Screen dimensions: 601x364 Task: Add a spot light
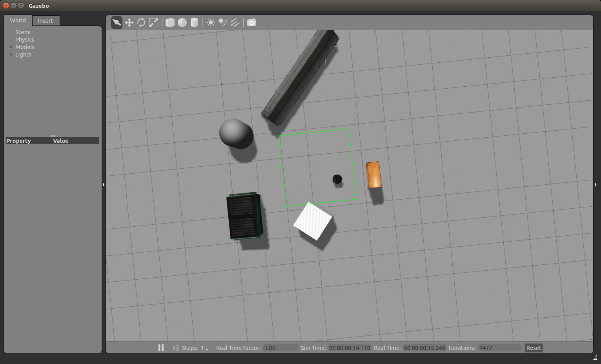[x=223, y=22]
